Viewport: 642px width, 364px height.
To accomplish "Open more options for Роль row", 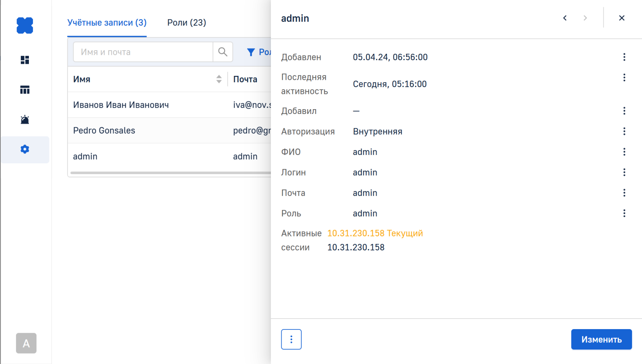I will [x=624, y=213].
